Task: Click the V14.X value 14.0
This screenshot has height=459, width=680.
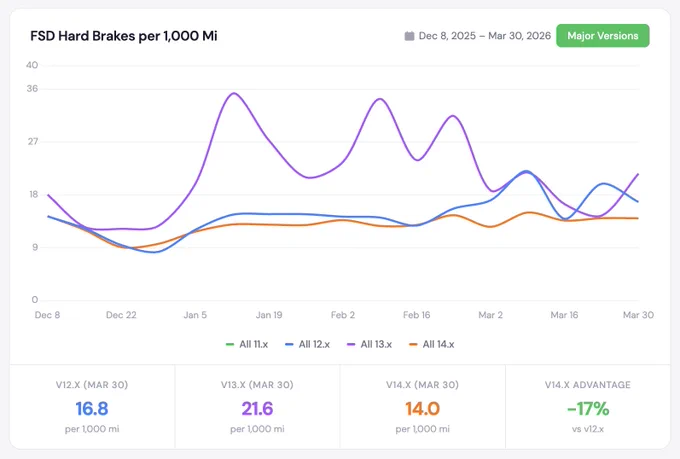Action: click(x=422, y=409)
